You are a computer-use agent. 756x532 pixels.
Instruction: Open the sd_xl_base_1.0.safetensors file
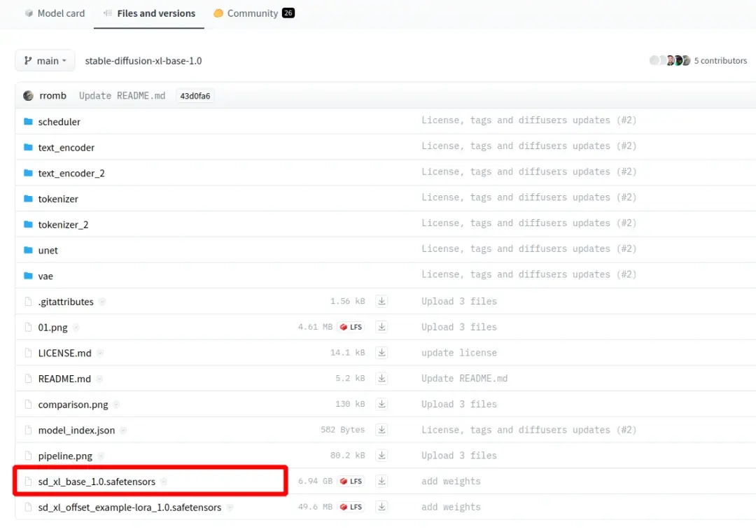[x=97, y=482]
